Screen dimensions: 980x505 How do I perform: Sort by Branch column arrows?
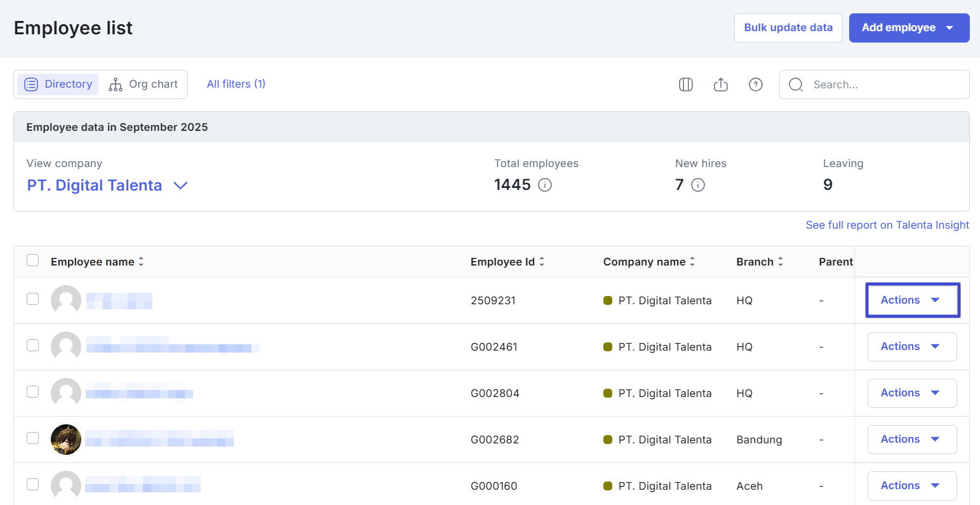click(x=781, y=262)
